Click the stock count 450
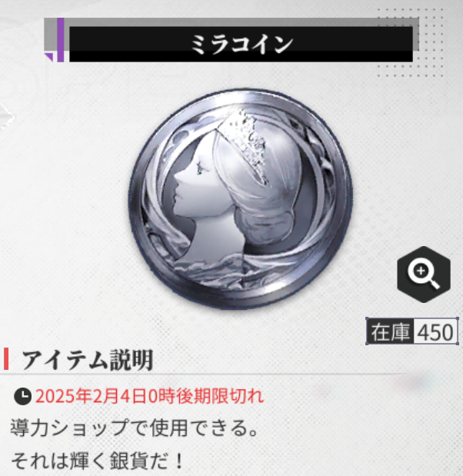Image resolution: width=463 pixels, height=476 pixels. coord(435,331)
